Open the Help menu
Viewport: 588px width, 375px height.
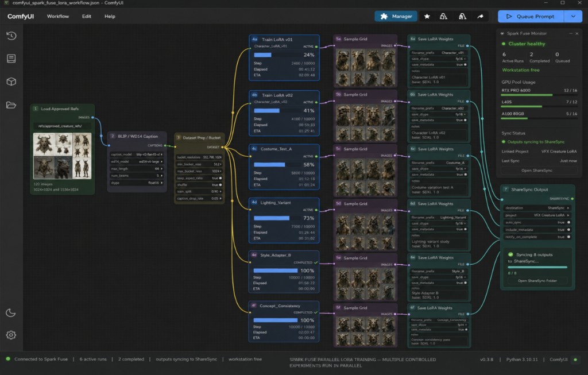tap(110, 17)
